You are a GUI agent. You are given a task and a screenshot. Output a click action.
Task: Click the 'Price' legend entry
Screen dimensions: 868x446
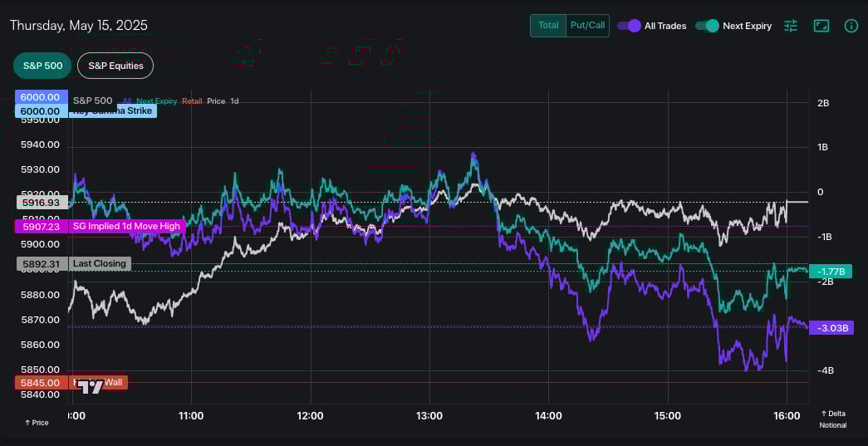click(x=216, y=101)
